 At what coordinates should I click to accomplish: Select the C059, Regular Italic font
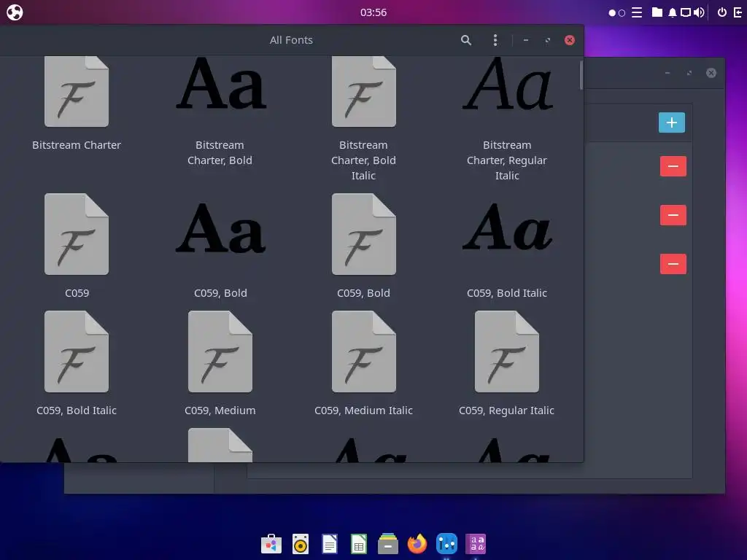point(507,364)
